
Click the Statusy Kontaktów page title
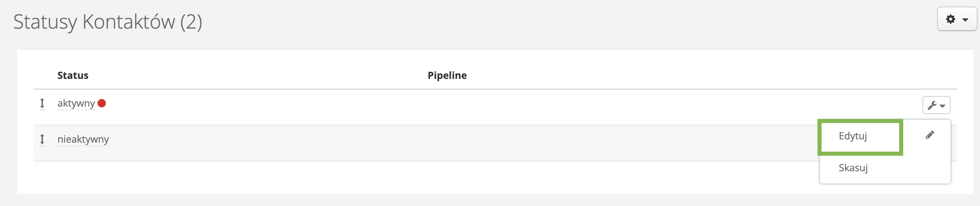tap(94, 22)
